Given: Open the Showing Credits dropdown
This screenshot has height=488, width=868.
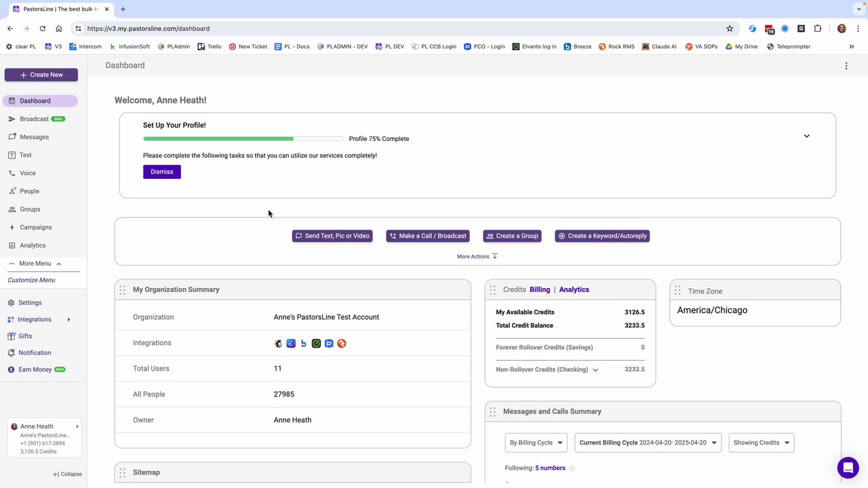Looking at the screenshot, I should pos(761,443).
